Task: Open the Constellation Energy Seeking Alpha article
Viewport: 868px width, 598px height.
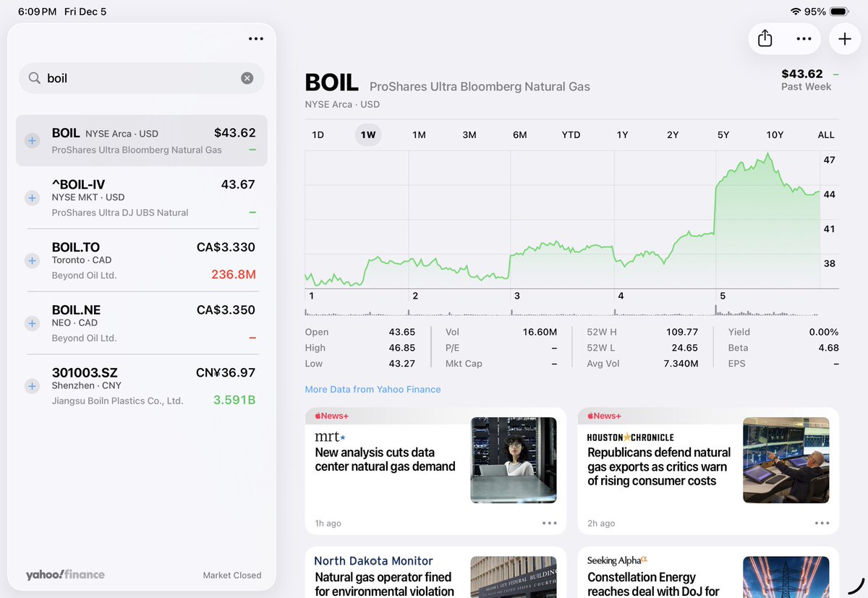Action: [x=708, y=573]
